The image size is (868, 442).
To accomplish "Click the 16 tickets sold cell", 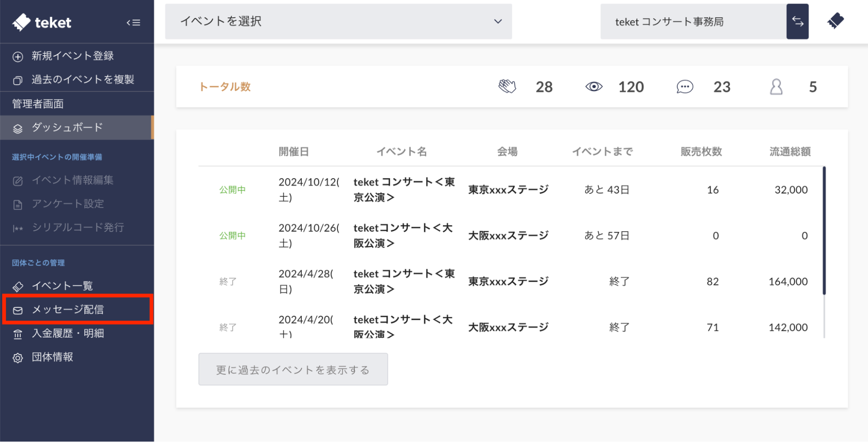I will [x=713, y=190].
